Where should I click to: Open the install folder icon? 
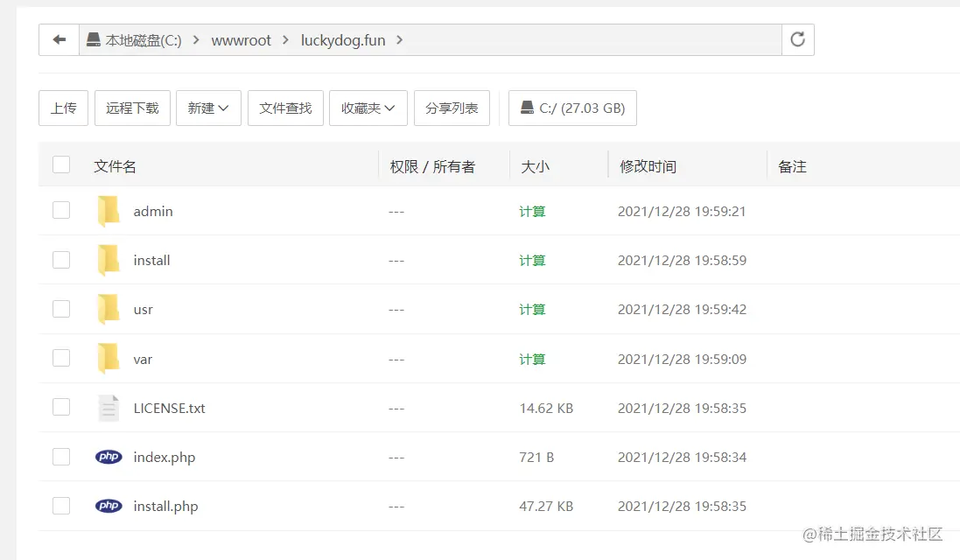109,260
